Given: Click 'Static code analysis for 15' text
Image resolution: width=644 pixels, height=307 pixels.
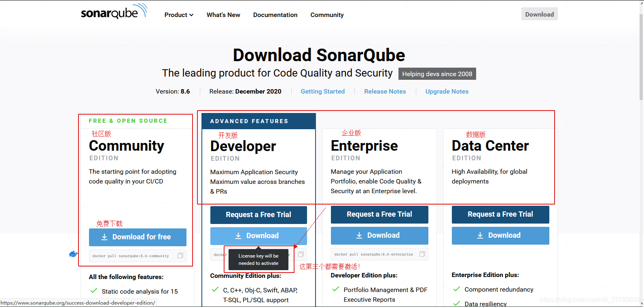Looking at the screenshot, I should click(x=140, y=292).
